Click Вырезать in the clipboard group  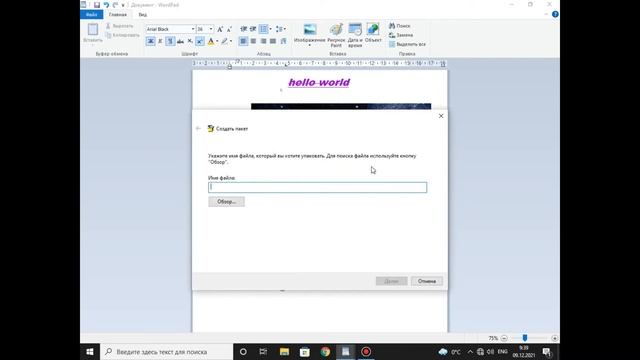click(x=119, y=26)
